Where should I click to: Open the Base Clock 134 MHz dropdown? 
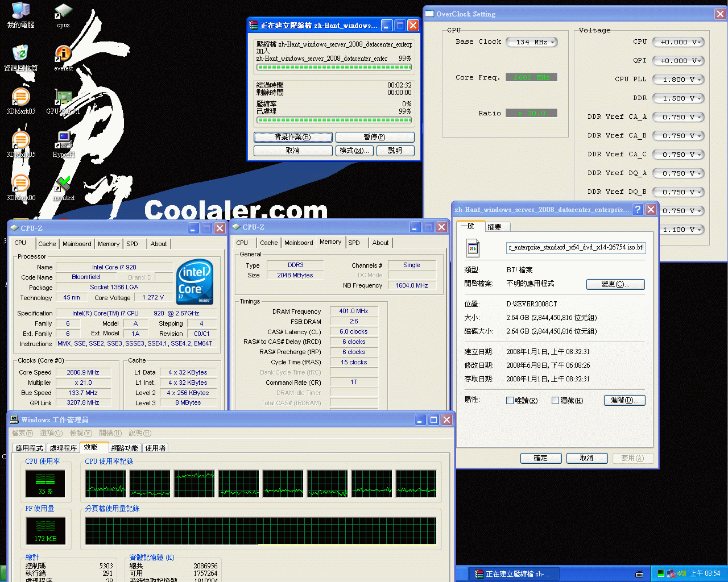point(532,42)
